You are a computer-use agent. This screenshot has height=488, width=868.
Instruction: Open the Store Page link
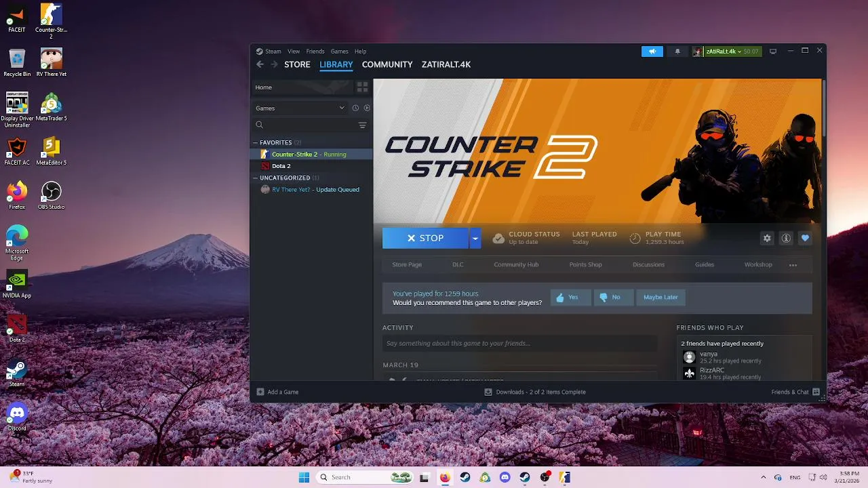407,265
